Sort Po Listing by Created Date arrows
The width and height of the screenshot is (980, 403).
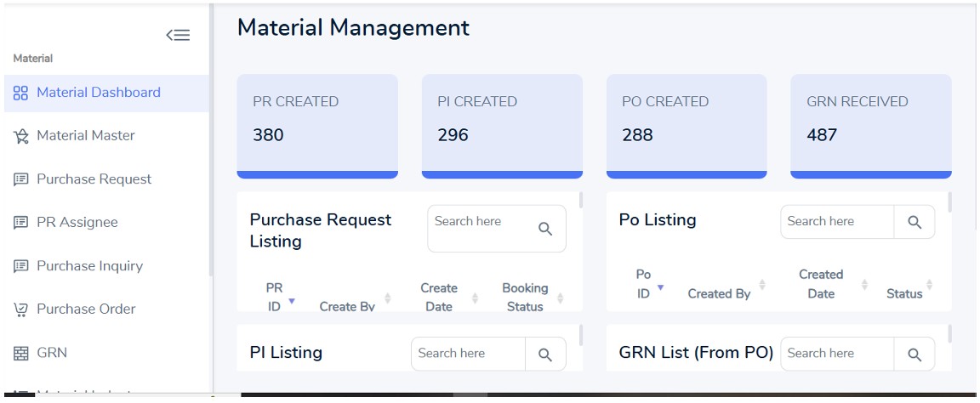point(864,285)
